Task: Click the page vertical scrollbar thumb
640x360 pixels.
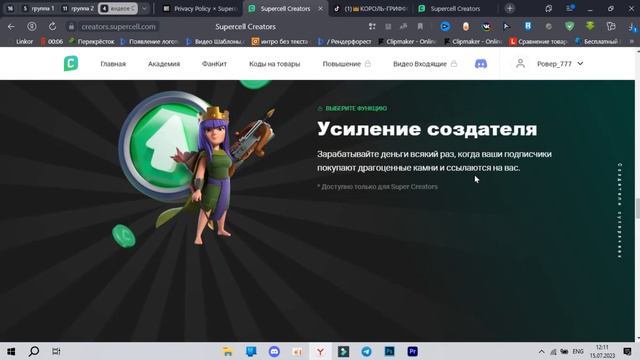Action: [x=638, y=208]
